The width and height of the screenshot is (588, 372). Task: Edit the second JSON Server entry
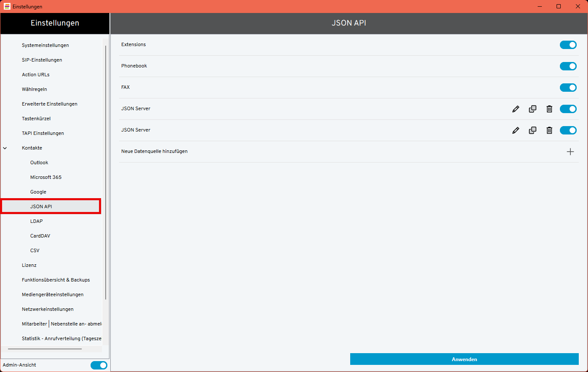pyautogui.click(x=516, y=130)
